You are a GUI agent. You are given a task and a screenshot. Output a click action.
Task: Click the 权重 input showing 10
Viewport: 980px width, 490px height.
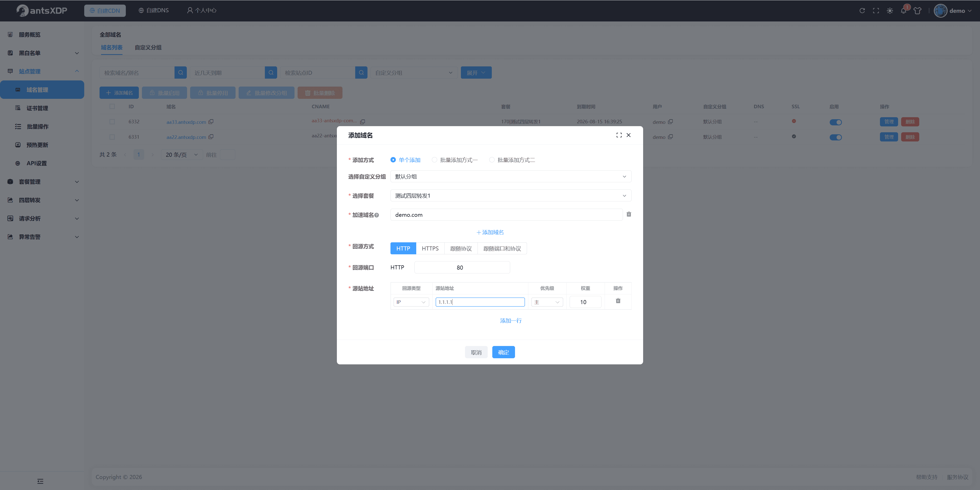coord(585,302)
